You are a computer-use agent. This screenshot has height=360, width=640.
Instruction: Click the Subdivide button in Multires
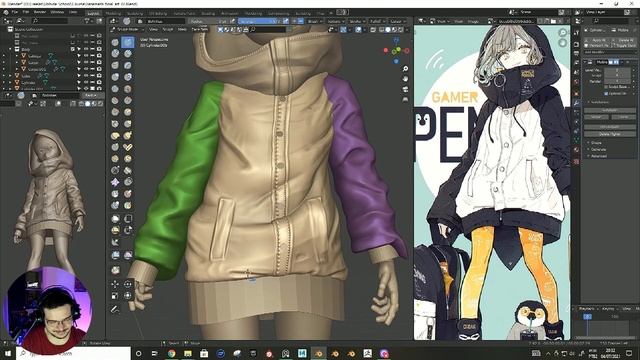click(609, 110)
